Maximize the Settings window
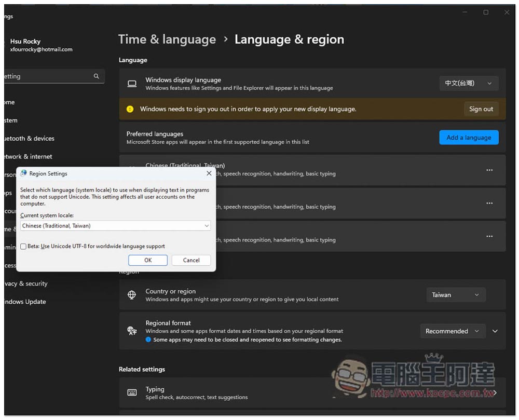The width and height of the screenshot is (519, 420). (486, 12)
